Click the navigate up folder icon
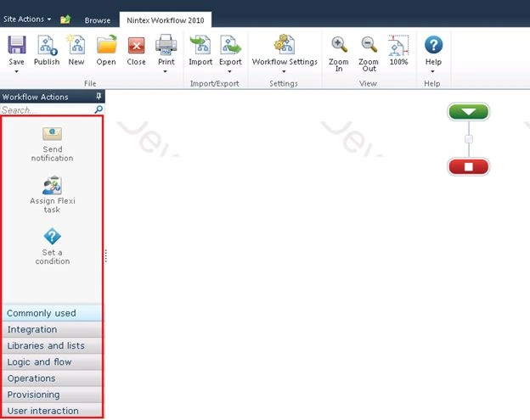This screenshot has width=530, height=420. point(65,20)
